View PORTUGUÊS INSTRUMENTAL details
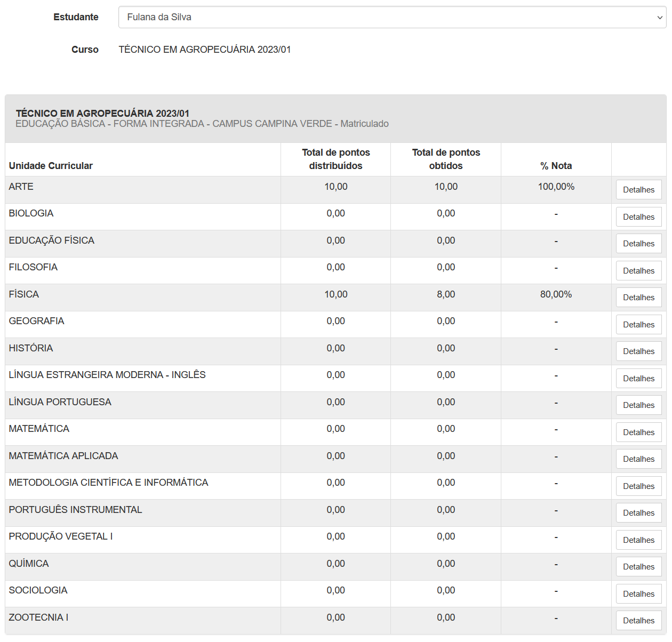This screenshot has height=642, width=672. [638, 512]
